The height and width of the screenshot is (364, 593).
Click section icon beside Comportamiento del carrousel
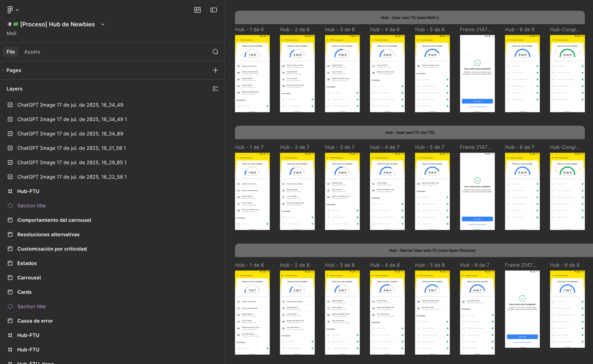(x=10, y=220)
